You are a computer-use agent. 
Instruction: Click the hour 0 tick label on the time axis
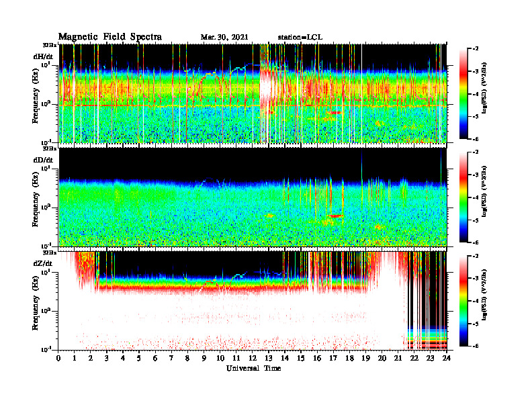58,359
